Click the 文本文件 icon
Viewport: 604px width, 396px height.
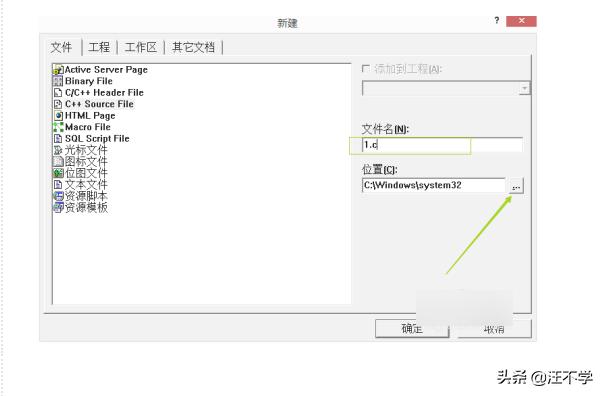[58, 185]
